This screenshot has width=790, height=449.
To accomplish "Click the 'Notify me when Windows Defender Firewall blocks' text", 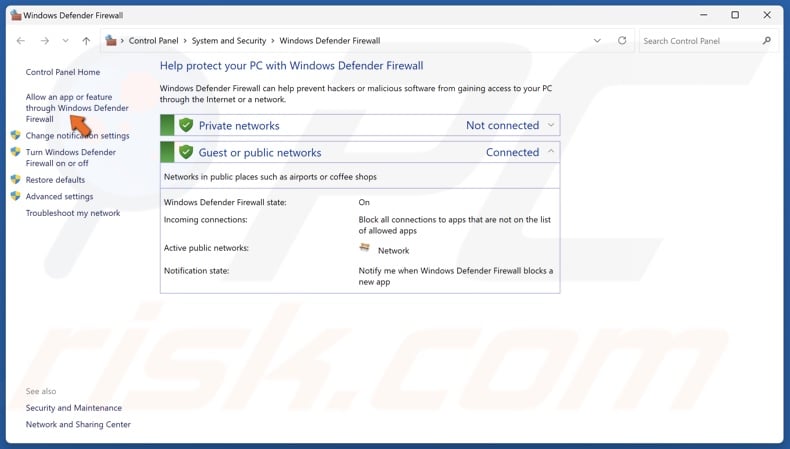I will point(455,276).
